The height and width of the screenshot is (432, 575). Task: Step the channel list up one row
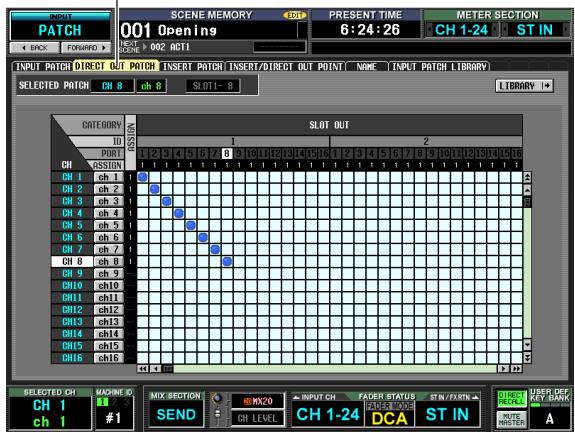(x=527, y=190)
